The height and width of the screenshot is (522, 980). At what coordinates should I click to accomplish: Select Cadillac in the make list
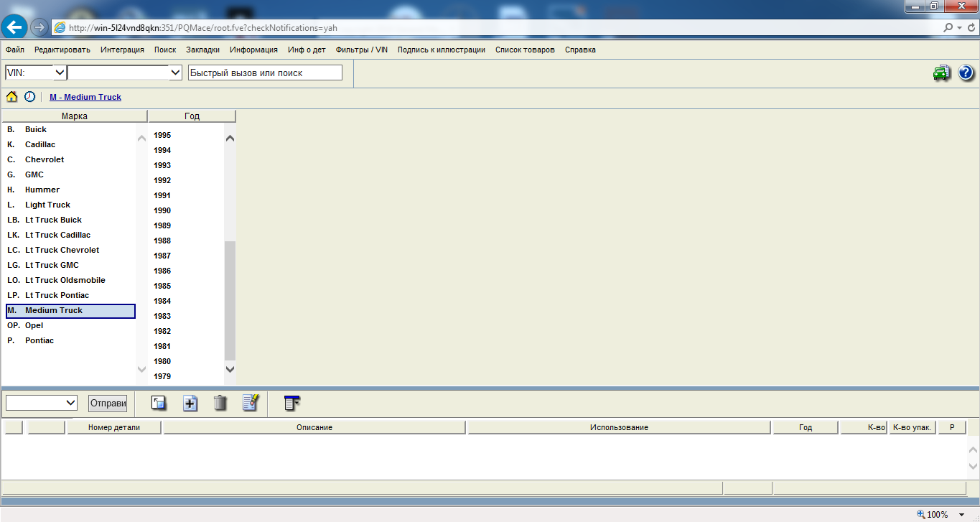[x=40, y=144]
